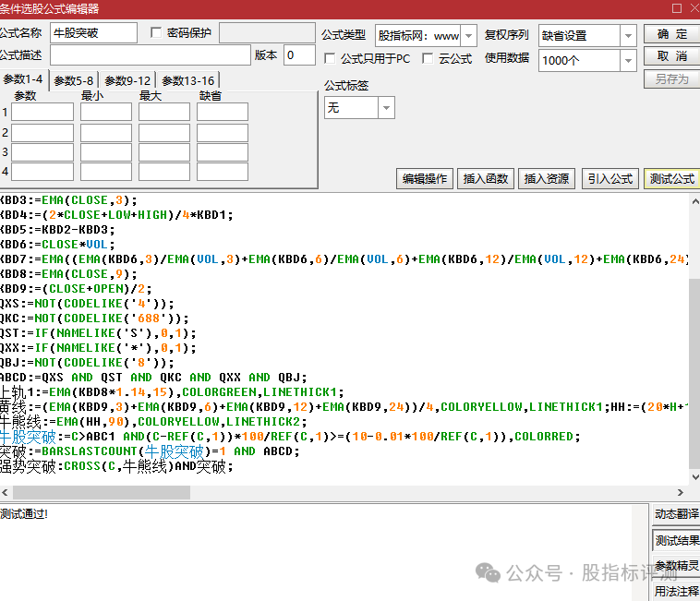Click the code editor horizontal scrollbar
The width and height of the screenshot is (700, 601).
point(342,494)
